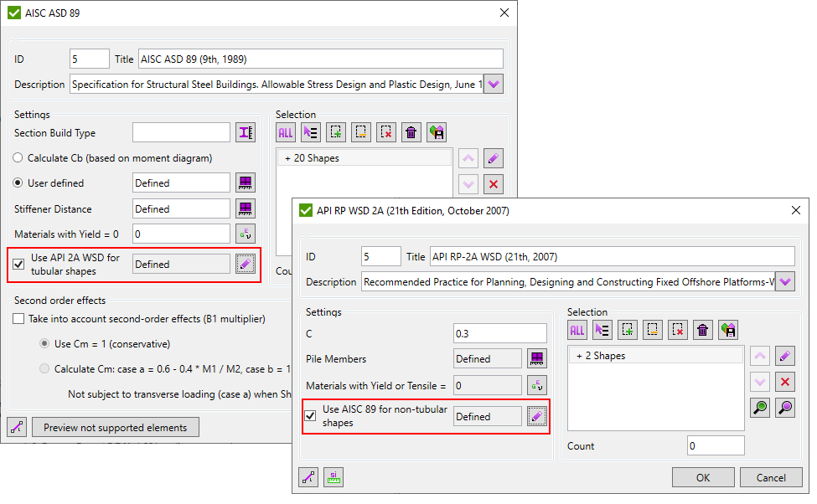
Task: Click save selection icon in API dialog
Action: click(728, 330)
